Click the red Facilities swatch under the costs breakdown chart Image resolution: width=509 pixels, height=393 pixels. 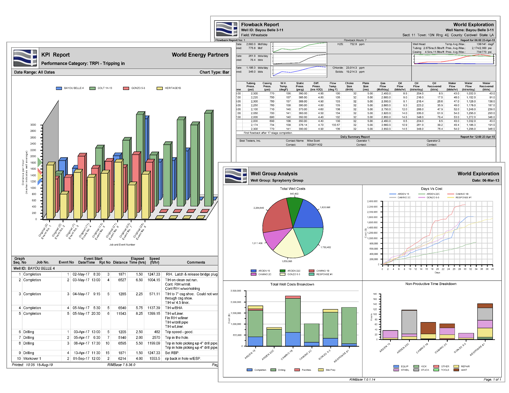(x=297, y=370)
